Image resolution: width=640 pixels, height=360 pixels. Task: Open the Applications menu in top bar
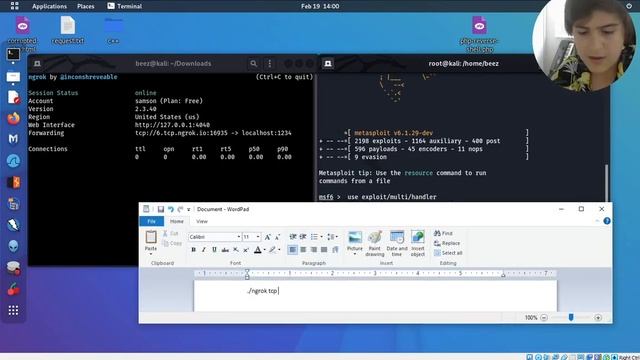[49, 6]
